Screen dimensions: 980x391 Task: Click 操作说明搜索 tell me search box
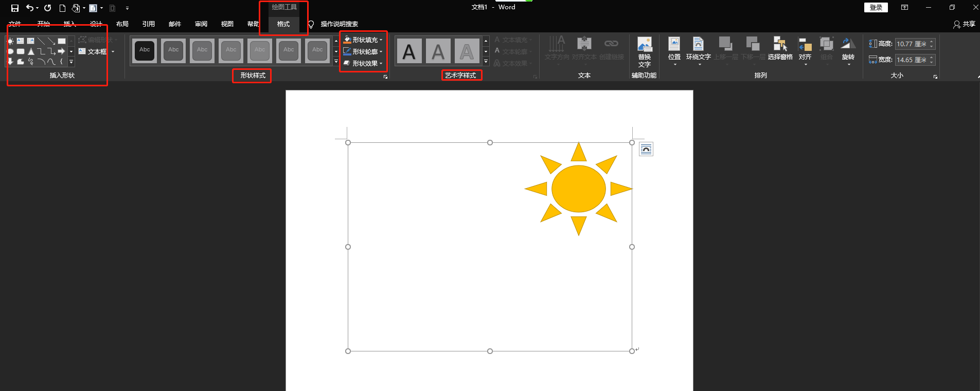(x=340, y=24)
